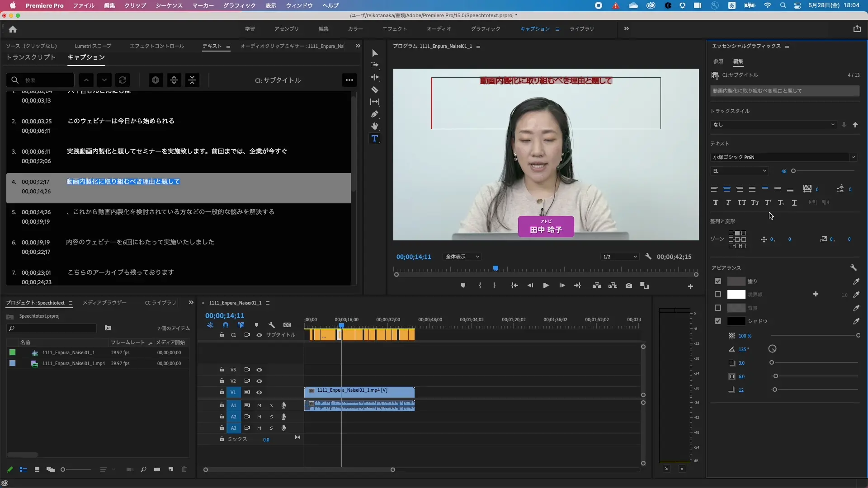Click the quick export share icon
868x488 pixels.
[x=857, y=28]
